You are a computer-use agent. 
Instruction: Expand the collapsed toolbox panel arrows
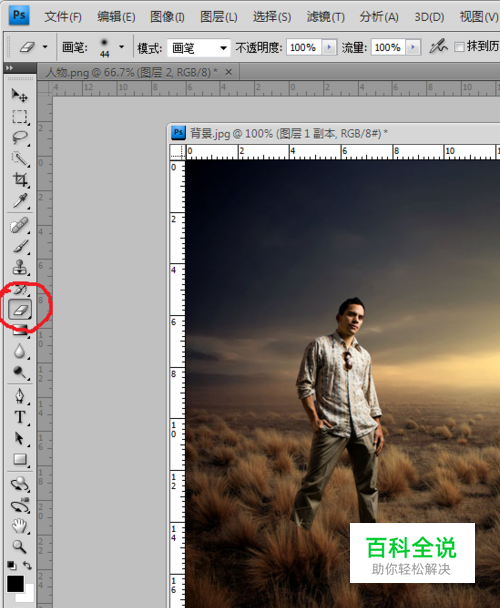pos(9,68)
